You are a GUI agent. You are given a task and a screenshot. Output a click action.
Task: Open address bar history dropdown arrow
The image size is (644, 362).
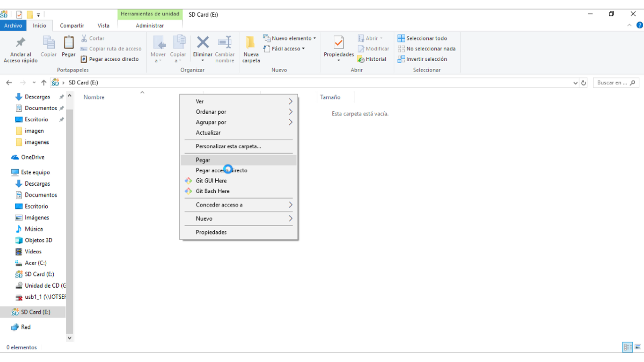575,83
